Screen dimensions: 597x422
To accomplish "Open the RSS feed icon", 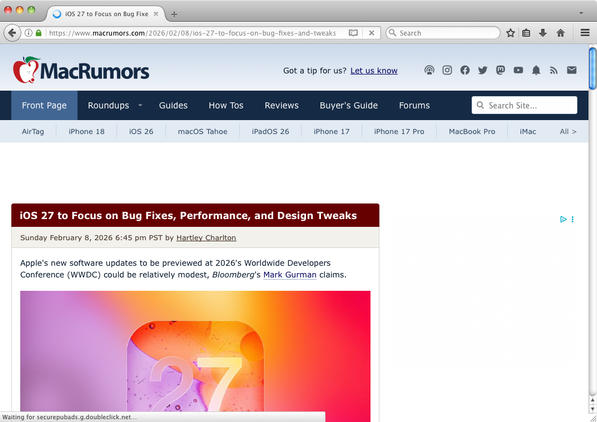I will (x=554, y=70).
